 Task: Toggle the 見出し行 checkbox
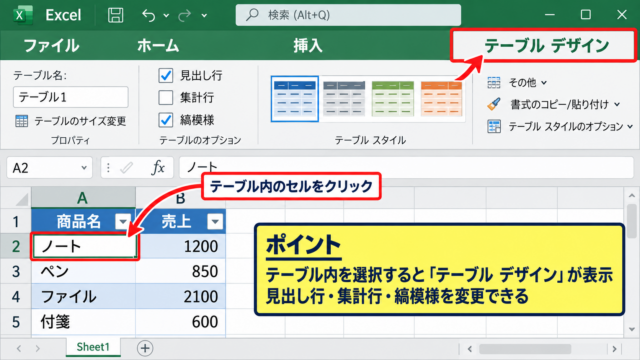pyautogui.click(x=165, y=76)
